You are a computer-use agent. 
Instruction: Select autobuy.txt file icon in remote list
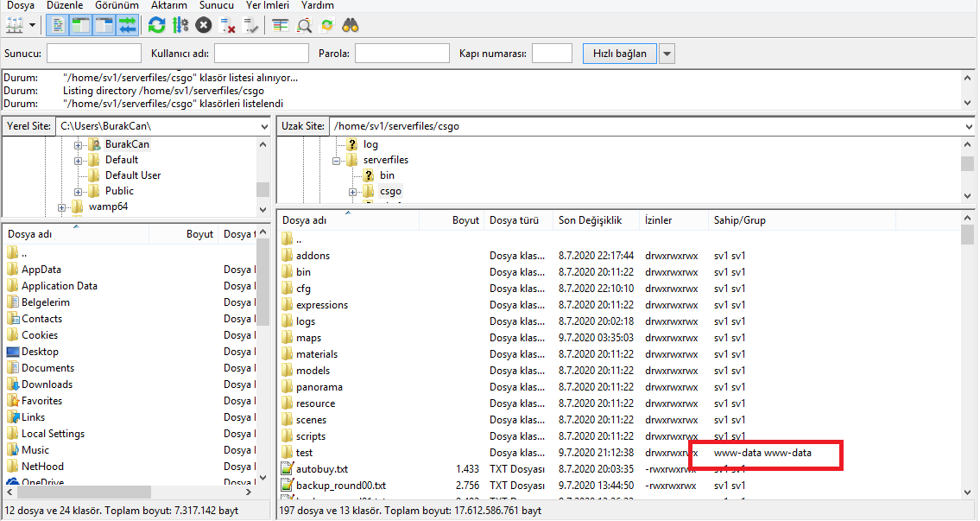(287, 468)
